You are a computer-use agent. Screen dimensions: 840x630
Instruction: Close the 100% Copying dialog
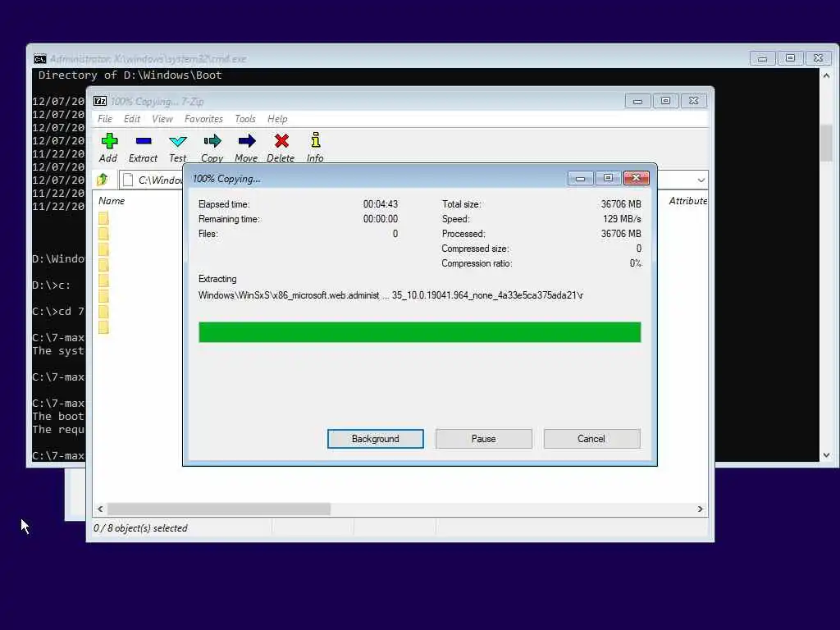(x=637, y=178)
